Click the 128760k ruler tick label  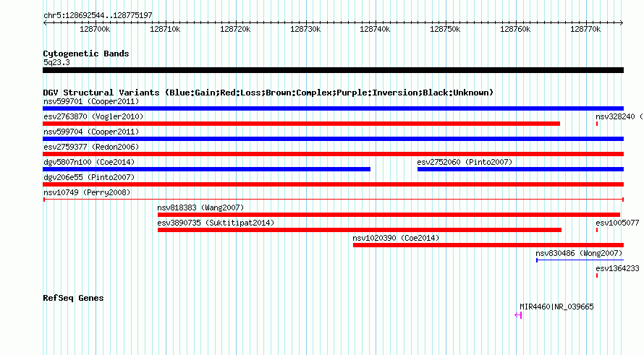point(515,29)
